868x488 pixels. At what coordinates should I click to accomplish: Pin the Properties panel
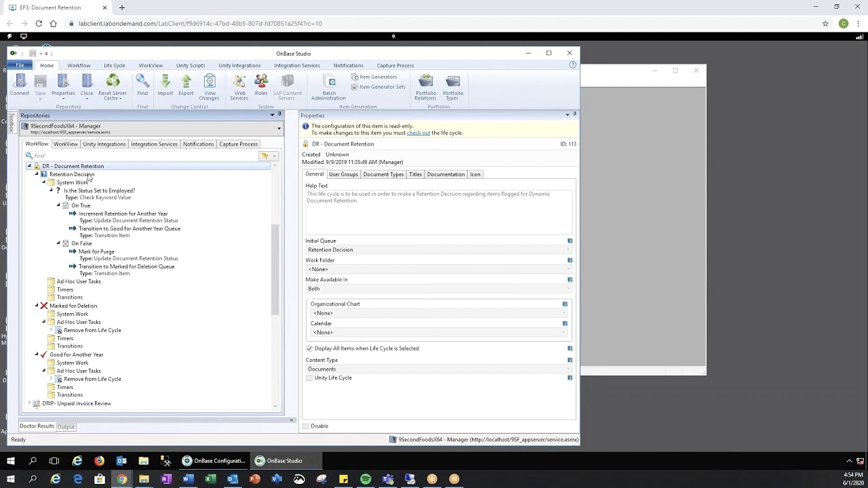click(575, 115)
